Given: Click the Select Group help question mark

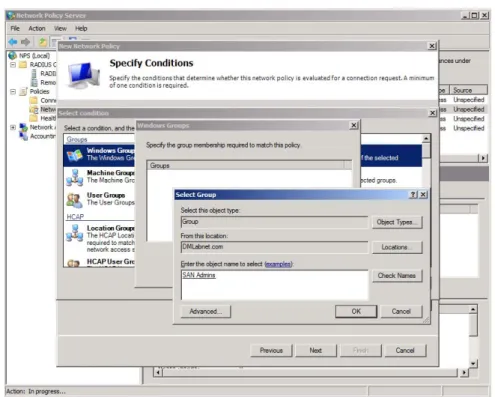Looking at the screenshot, I should click(x=413, y=194).
